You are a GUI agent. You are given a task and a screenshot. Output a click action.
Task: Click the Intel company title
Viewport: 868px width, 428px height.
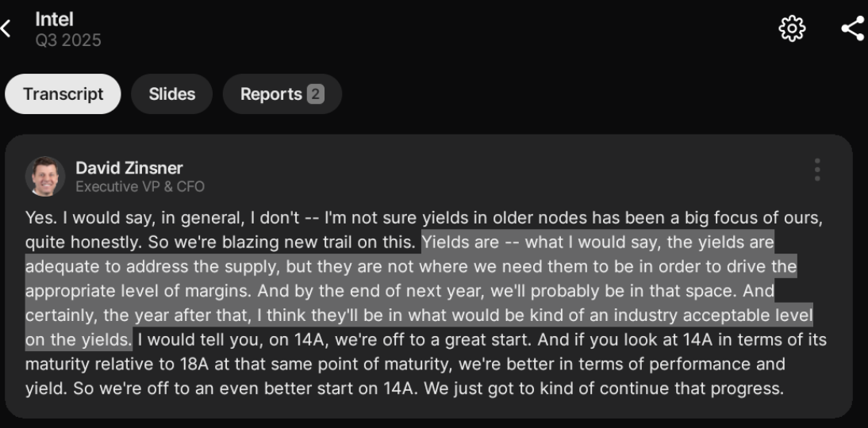54,19
